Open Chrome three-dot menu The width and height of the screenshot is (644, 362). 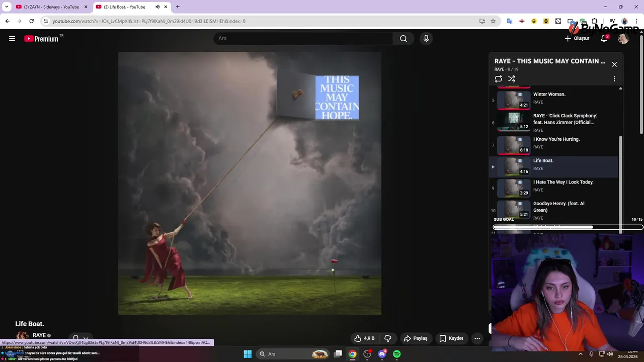tap(636, 21)
